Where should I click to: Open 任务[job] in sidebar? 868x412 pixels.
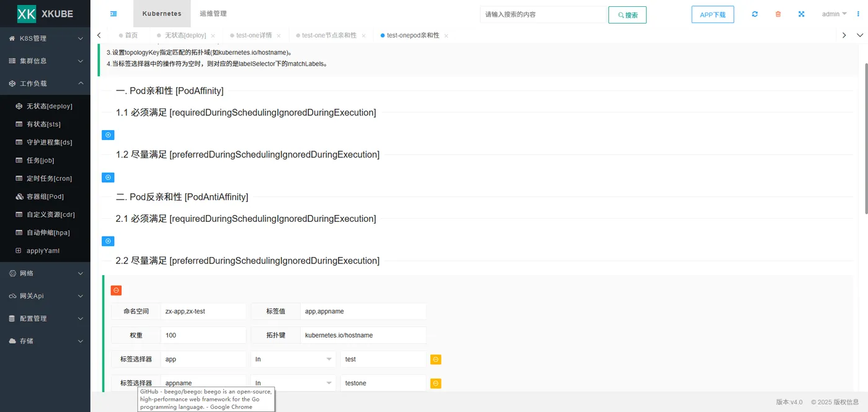point(45,160)
